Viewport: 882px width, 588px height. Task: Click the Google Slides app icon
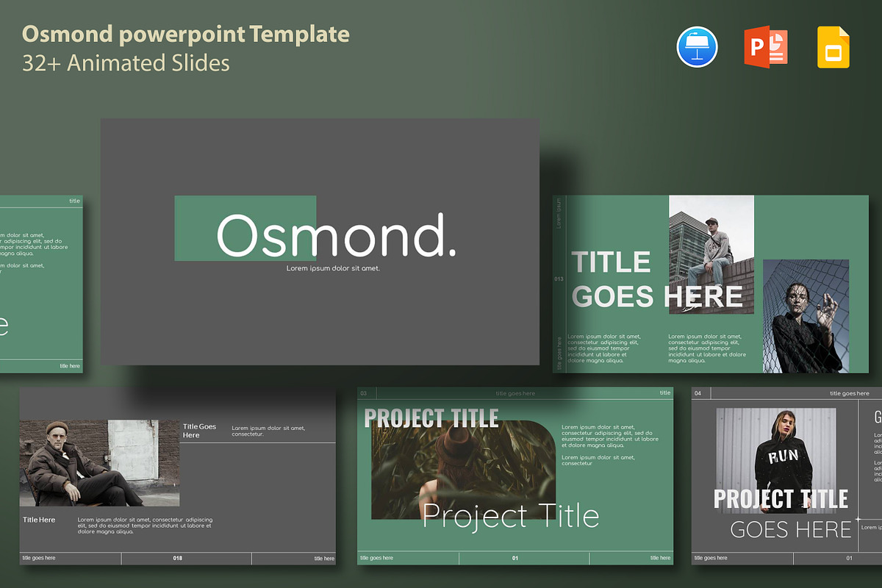pos(833,47)
